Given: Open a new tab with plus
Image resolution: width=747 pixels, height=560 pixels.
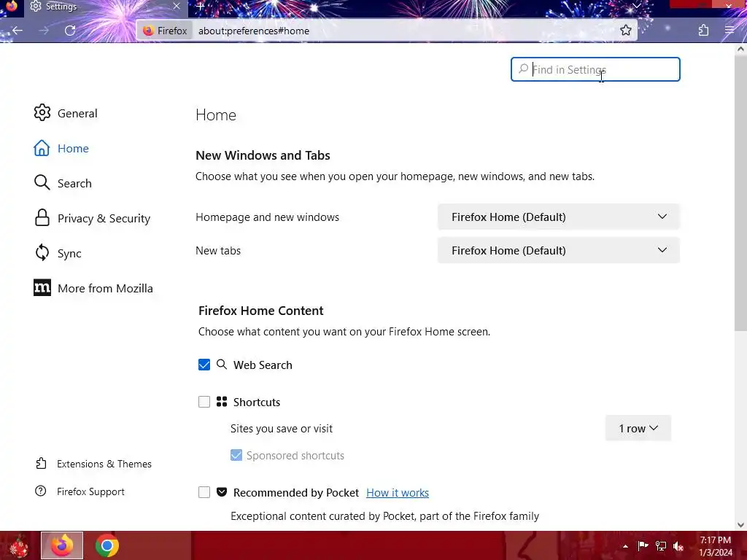Looking at the screenshot, I should click(x=200, y=6).
